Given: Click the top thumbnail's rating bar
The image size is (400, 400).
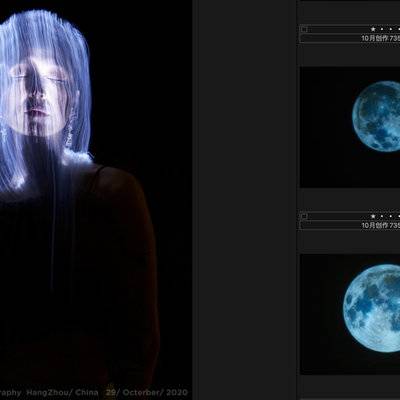Looking at the screenshot, I should pyautogui.click(x=350, y=29).
